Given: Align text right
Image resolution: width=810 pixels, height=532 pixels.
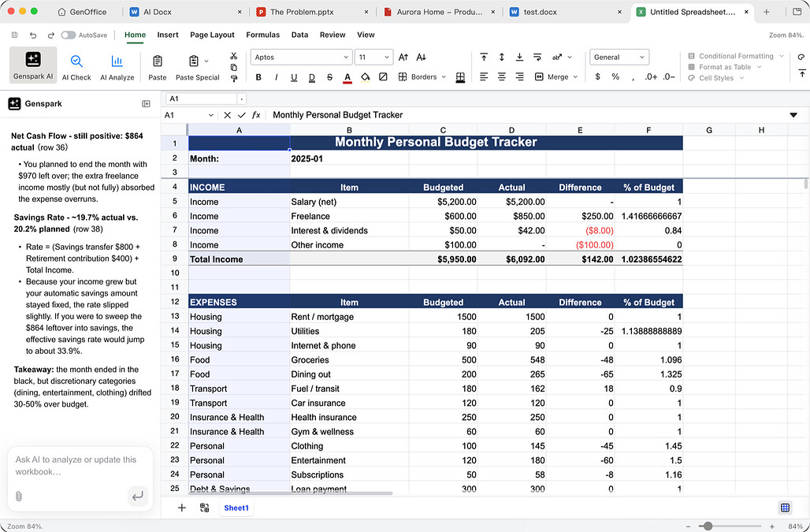Looking at the screenshot, I should (x=519, y=77).
